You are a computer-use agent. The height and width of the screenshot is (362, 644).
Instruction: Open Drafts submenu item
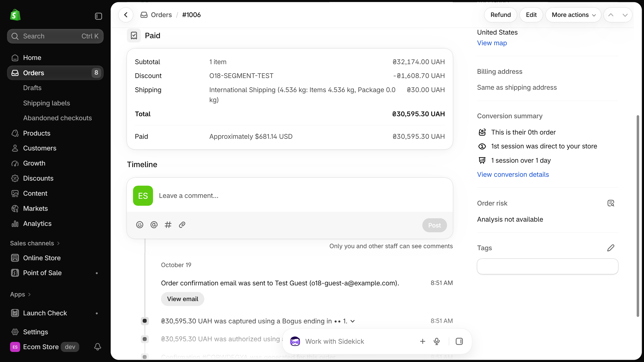pyautogui.click(x=32, y=88)
